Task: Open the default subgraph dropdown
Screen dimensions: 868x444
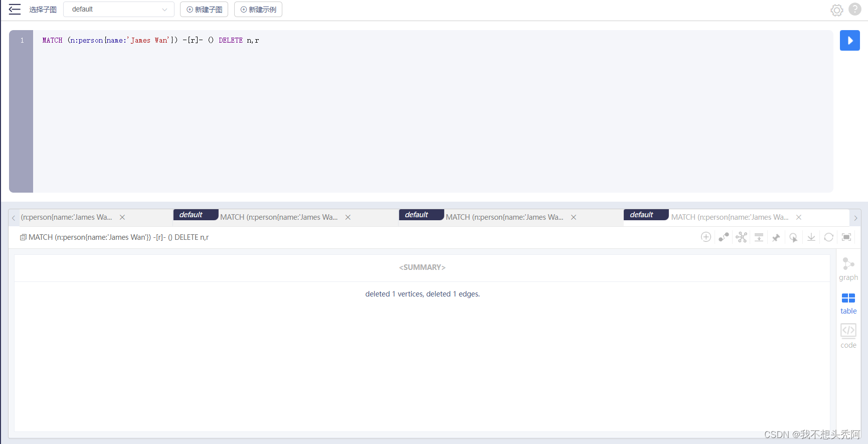Action: point(119,10)
